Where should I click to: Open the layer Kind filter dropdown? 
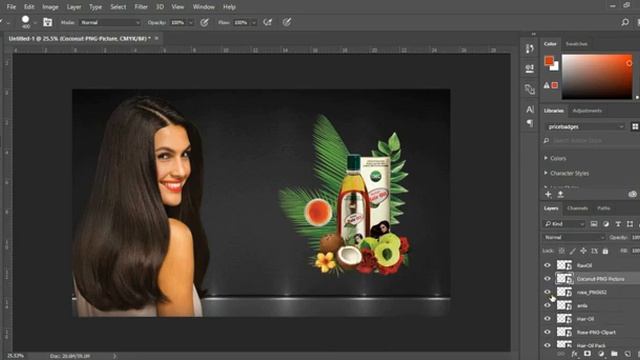tap(564, 224)
